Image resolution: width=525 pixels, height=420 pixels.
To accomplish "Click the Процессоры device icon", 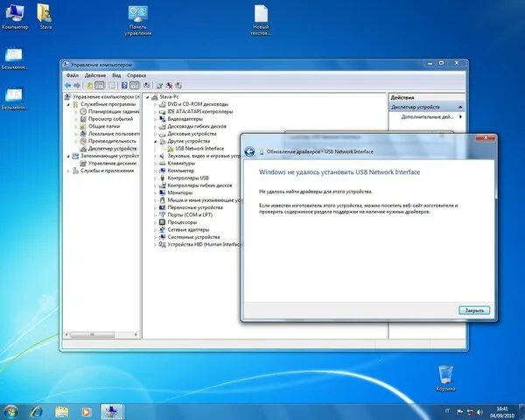I will pyautogui.click(x=163, y=222).
